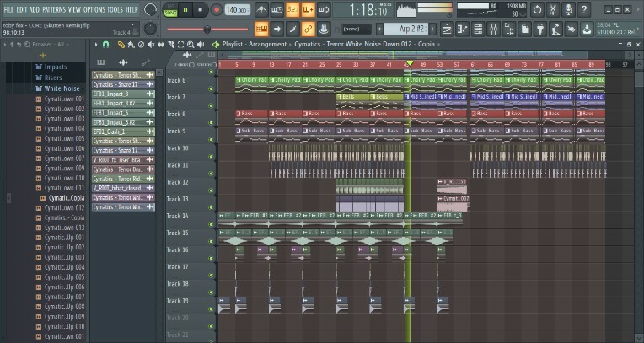Image resolution: width=644 pixels, height=343 pixels.
Task: Mute Track 10 using its green LED
Action: [211, 157]
